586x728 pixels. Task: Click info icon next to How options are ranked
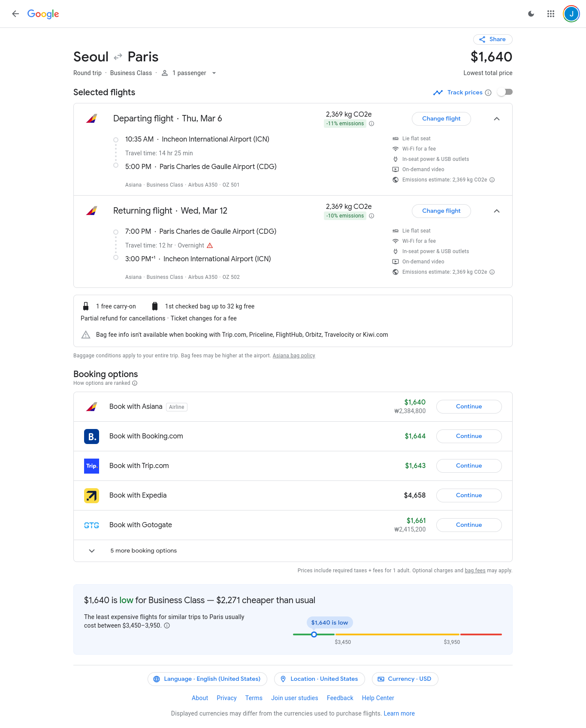point(135,383)
